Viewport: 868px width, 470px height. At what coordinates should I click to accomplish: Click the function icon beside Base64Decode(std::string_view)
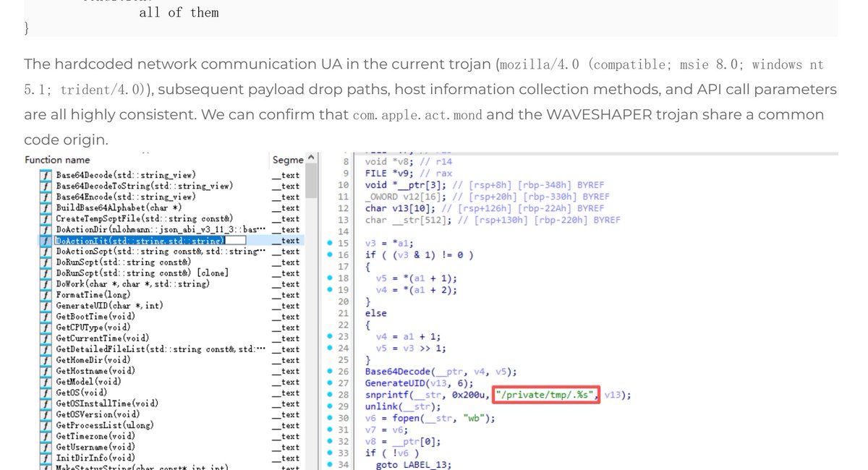[x=46, y=175]
